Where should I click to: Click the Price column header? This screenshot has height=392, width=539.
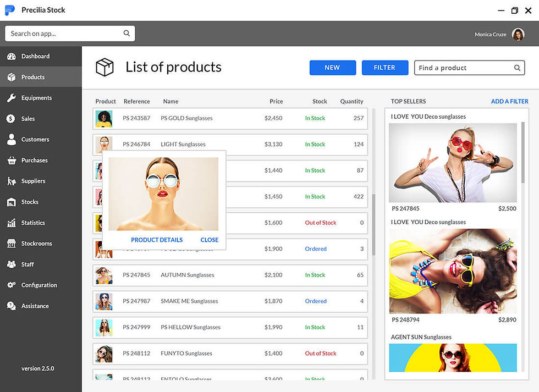point(276,101)
